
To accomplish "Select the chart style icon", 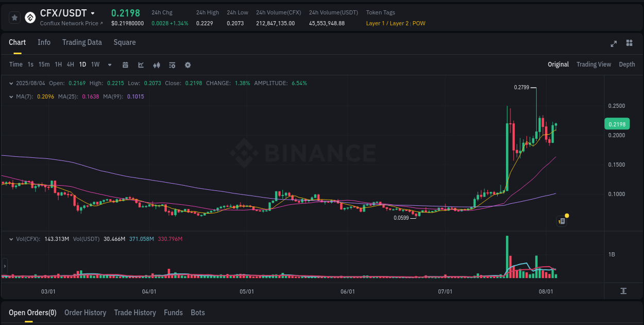I will [141, 64].
